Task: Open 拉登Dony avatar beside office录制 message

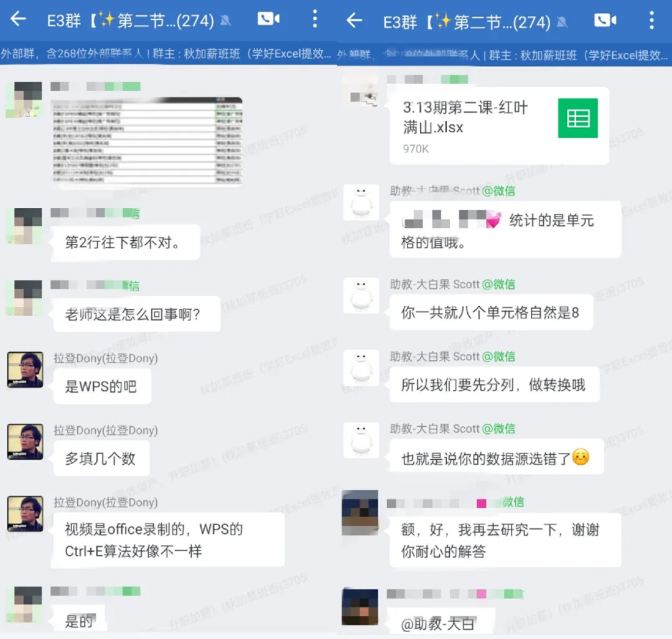Action: [26, 513]
